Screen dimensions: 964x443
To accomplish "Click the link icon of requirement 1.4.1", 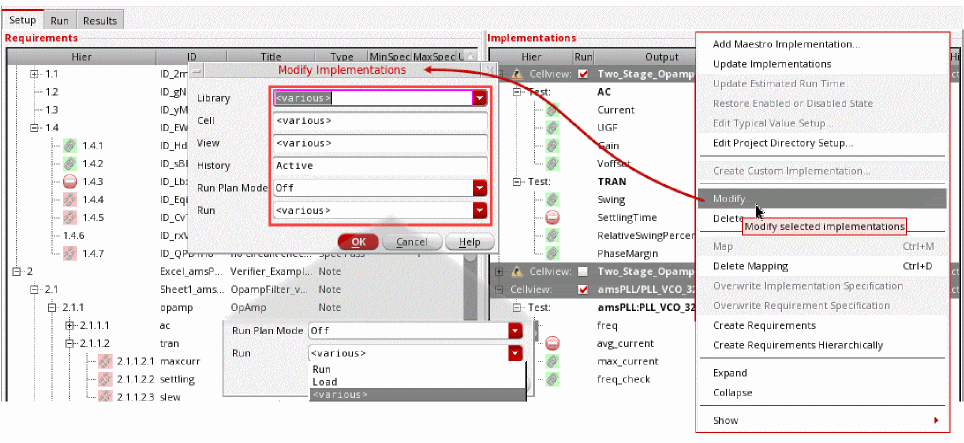I will pyautogui.click(x=69, y=146).
